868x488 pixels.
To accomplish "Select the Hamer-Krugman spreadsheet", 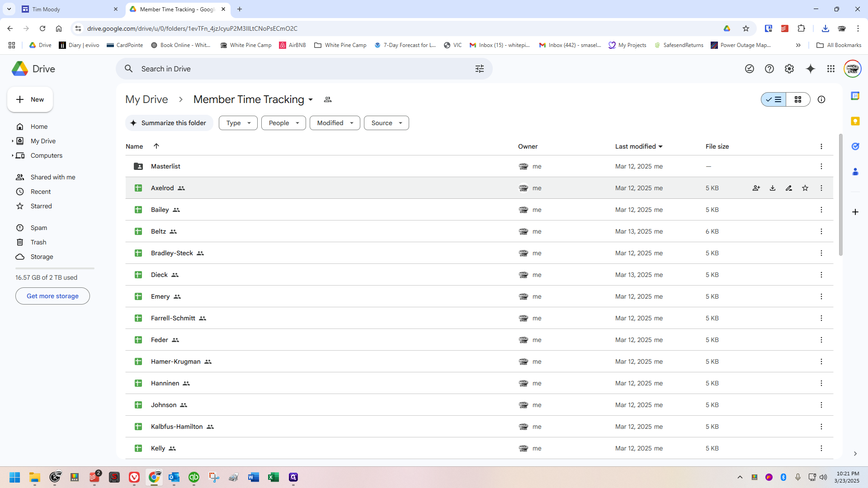I will click(479, 361).
